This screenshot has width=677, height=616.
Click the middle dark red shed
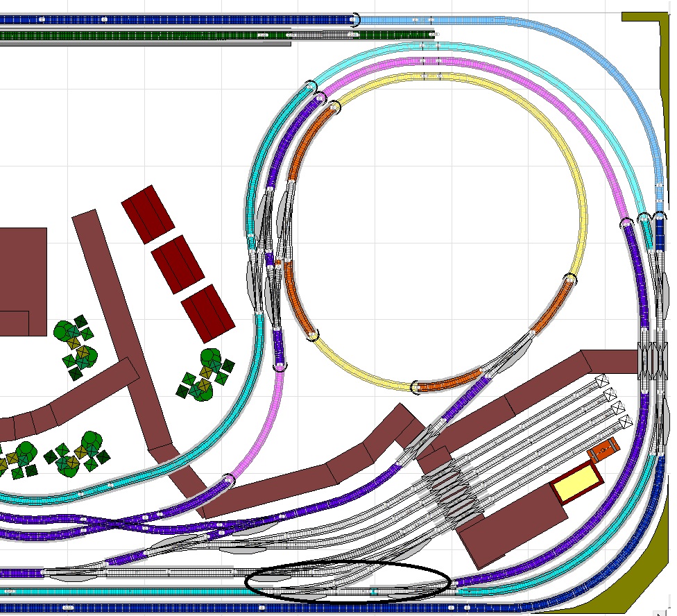[x=178, y=263]
